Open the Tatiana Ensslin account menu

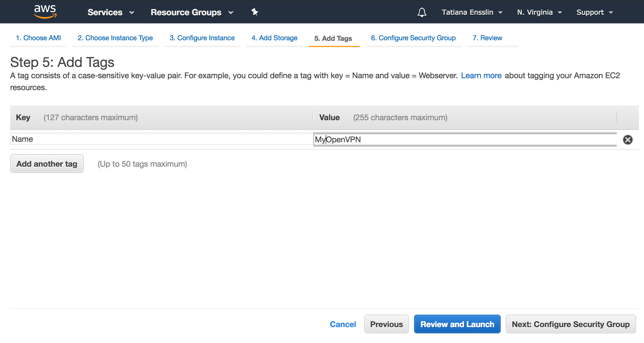click(x=472, y=12)
